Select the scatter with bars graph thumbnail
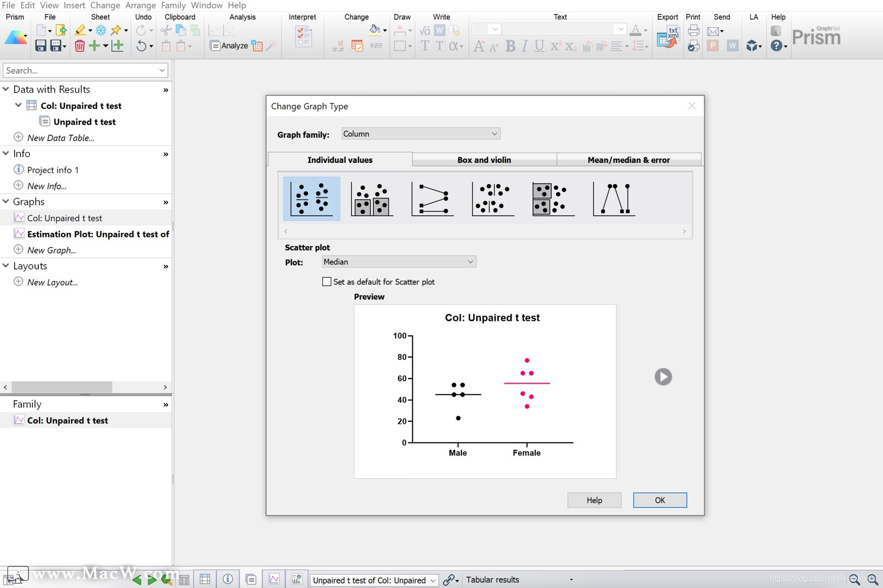The image size is (883, 588). click(372, 199)
